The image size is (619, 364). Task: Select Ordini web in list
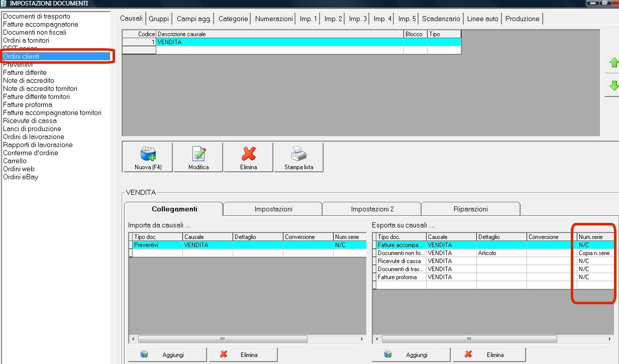(x=19, y=169)
